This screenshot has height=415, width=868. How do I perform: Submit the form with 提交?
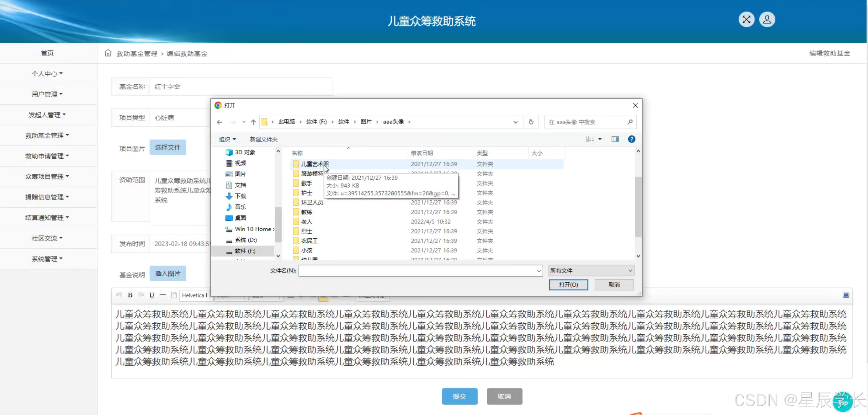pos(459,396)
